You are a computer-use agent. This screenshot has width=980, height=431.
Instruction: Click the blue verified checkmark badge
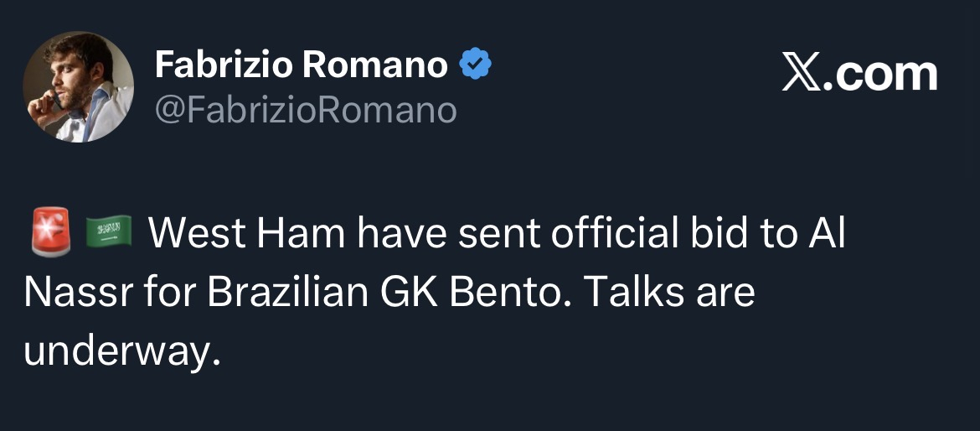[x=475, y=65]
